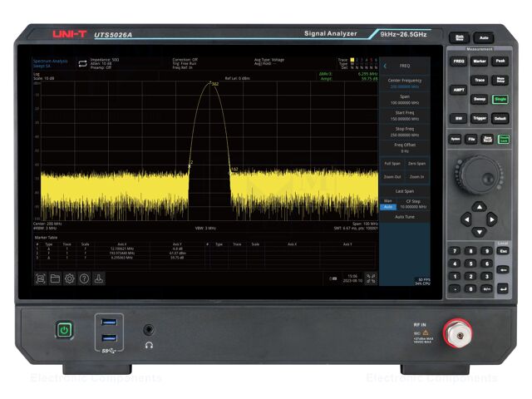
Task: Select the Freq Offset menu entry
Action: tap(405, 148)
